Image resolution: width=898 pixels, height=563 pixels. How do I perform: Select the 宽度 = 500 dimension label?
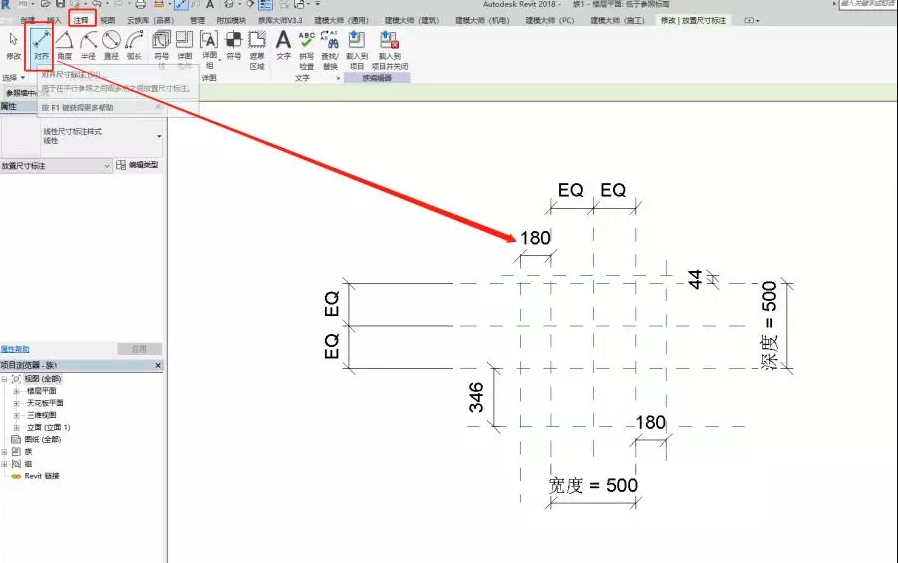coord(593,485)
